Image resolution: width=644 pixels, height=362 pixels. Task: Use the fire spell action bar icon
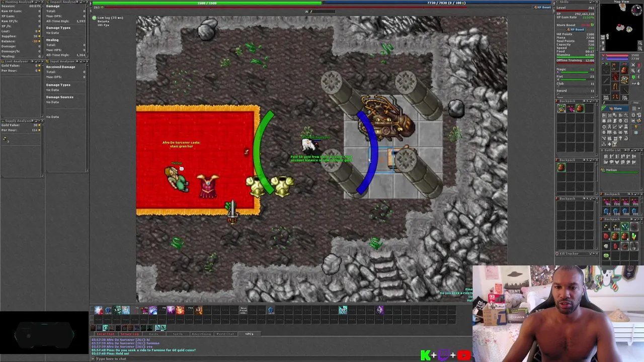[x=180, y=310]
